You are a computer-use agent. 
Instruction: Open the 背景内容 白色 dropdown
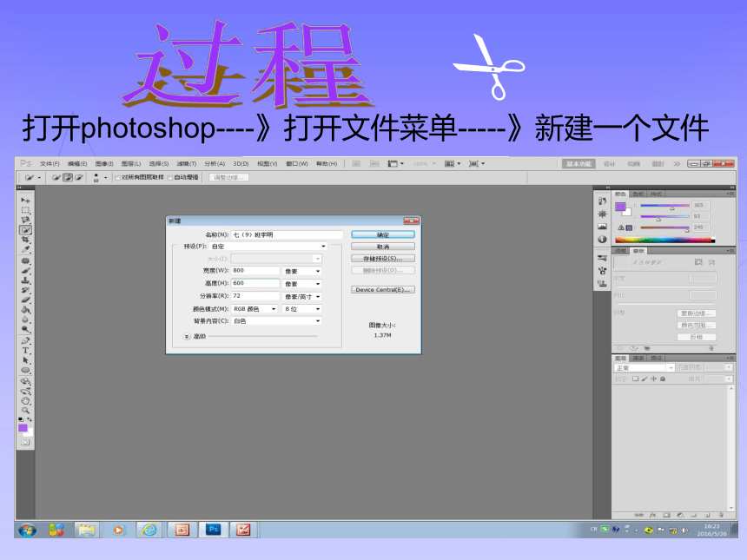pos(276,321)
